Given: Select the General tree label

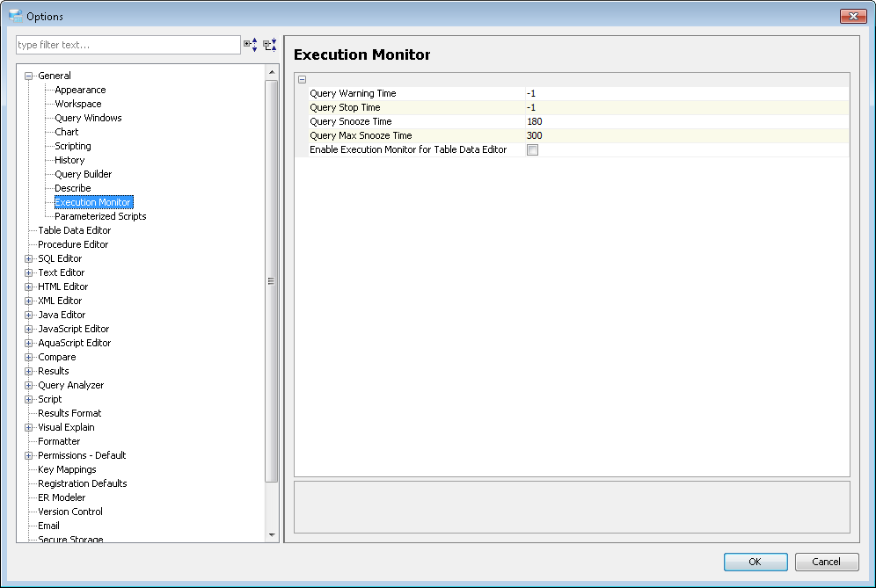Looking at the screenshot, I should coord(55,76).
